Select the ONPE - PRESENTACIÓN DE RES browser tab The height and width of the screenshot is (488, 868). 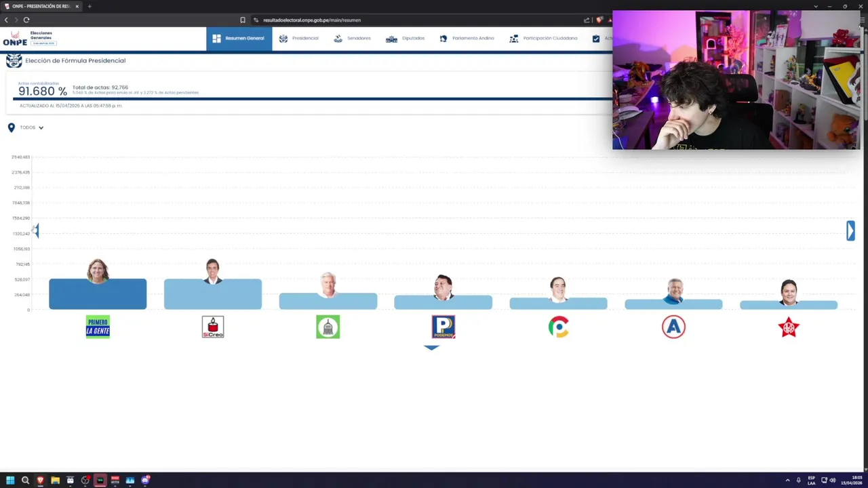[42, 6]
